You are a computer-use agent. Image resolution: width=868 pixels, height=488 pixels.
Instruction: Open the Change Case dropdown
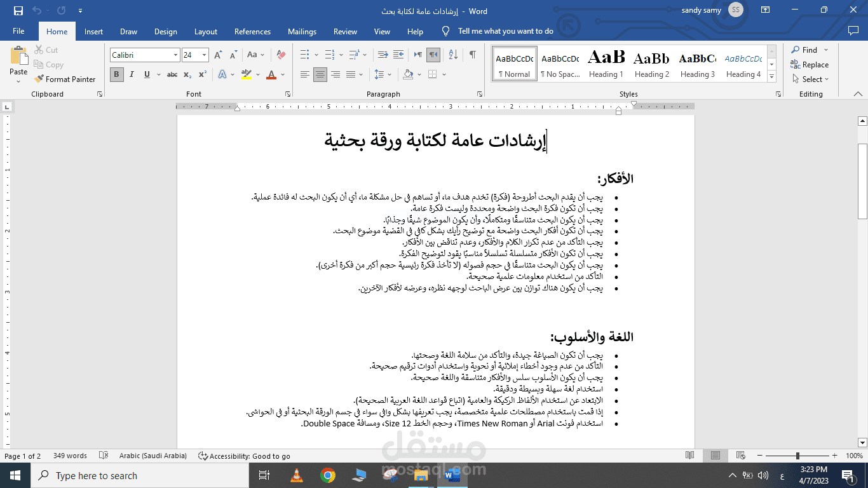coord(255,55)
